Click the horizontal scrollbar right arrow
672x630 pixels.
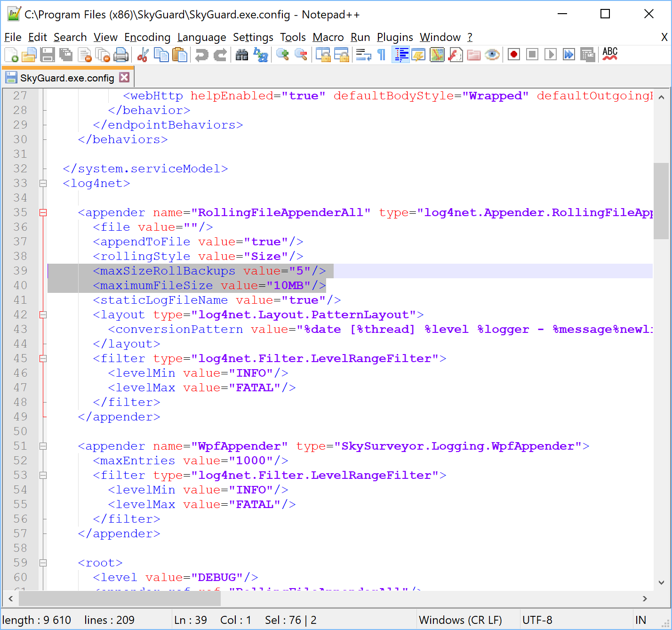point(645,598)
